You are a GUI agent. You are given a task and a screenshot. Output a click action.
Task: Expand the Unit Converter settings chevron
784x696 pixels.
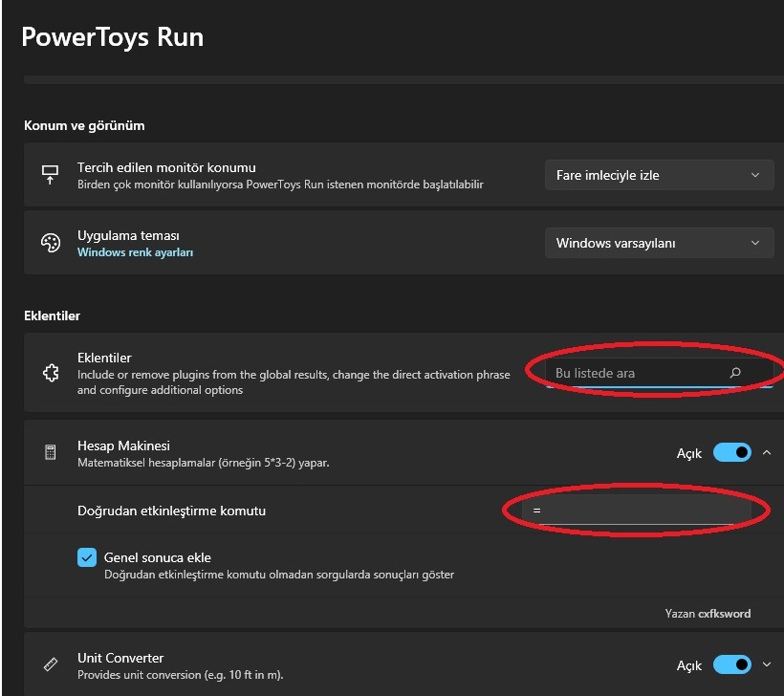[x=767, y=664]
